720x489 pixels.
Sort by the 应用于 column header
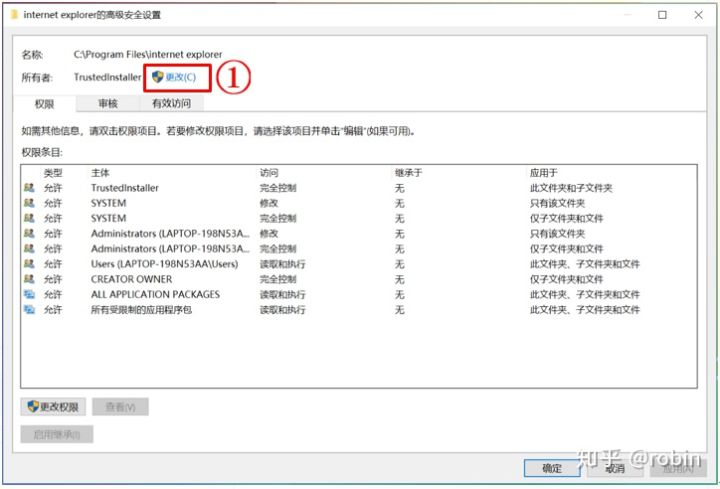[544, 173]
